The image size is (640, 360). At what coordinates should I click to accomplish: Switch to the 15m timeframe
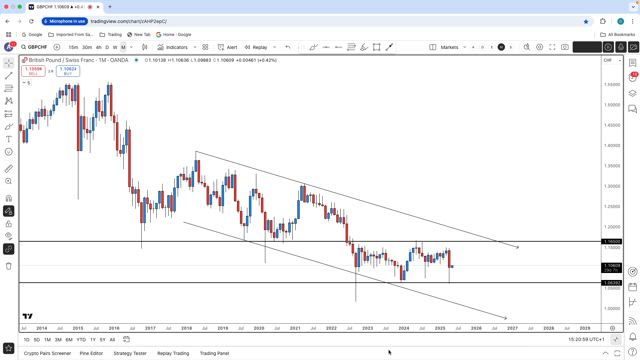[73, 47]
